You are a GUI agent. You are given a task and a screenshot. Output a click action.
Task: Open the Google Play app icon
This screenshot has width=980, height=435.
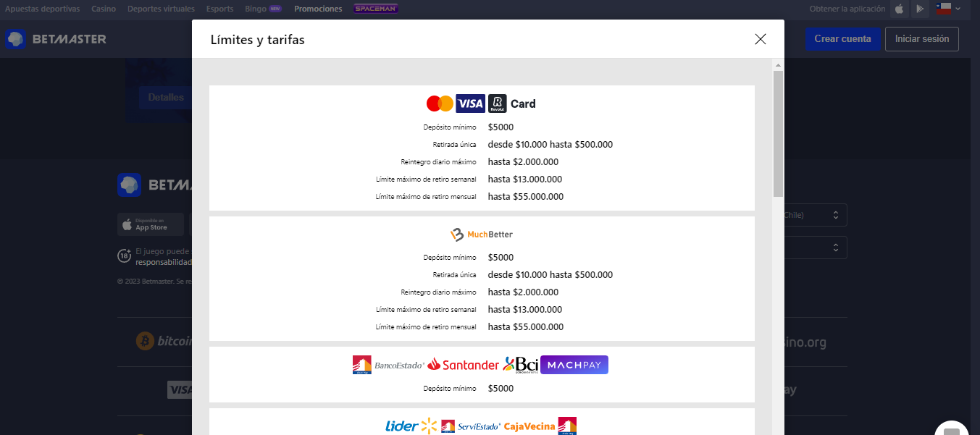(920, 9)
